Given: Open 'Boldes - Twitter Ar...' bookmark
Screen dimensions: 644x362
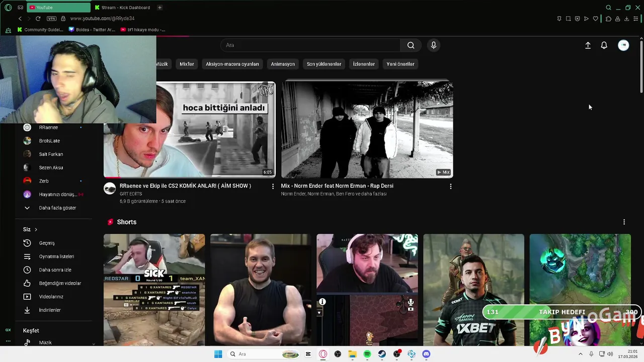Looking at the screenshot, I should (x=92, y=30).
